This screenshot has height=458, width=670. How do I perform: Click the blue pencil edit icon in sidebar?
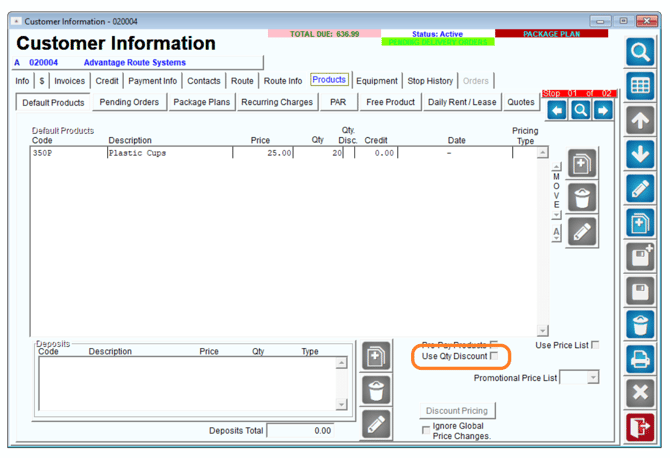point(640,188)
